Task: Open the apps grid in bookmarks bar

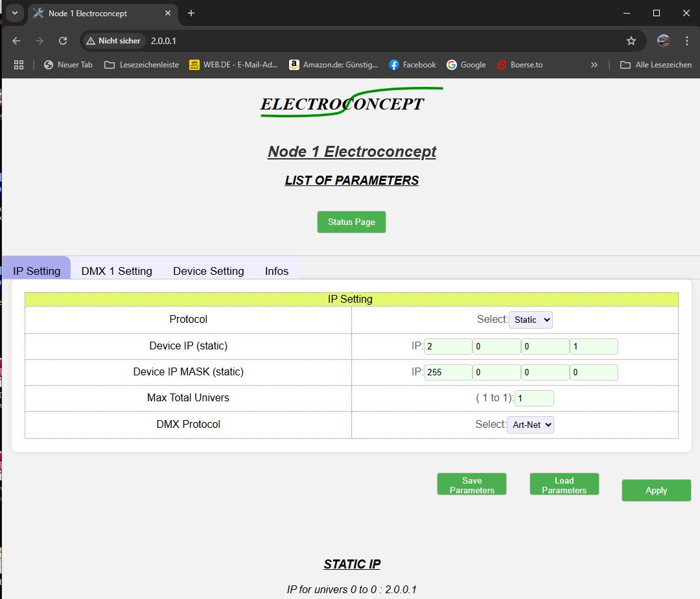Action: 19,65
